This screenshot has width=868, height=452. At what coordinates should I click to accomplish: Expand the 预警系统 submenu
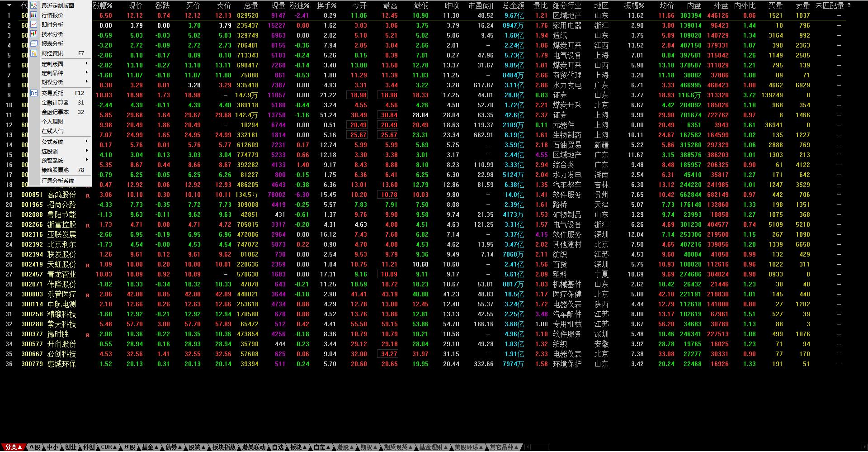coord(60,160)
